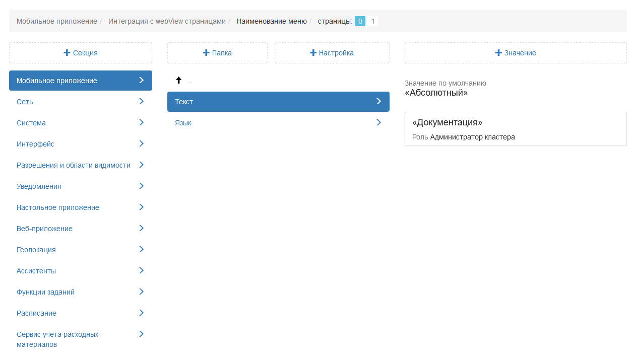This screenshot has width=636, height=364.
Task: Select the Интерфейс section
Action: pos(35,144)
